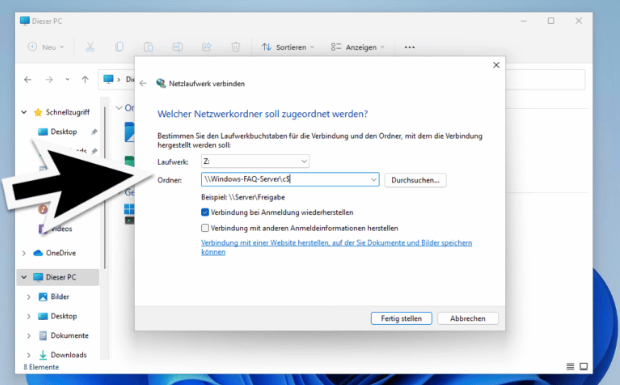Image resolution: width=620 pixels, height=385 pixels.
Task: Click the Share icon in Explorer toolbar
Action: pos(206,47)
